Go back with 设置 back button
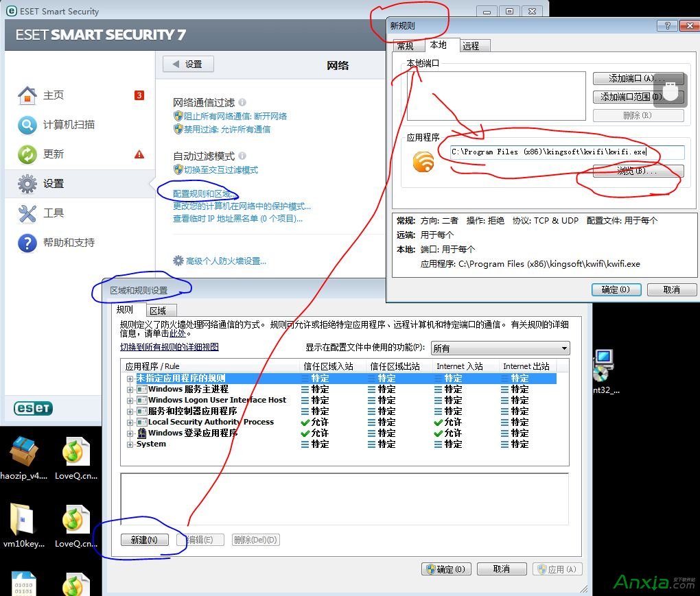This screenshot has width=700, height=596. tap(188, 64)
